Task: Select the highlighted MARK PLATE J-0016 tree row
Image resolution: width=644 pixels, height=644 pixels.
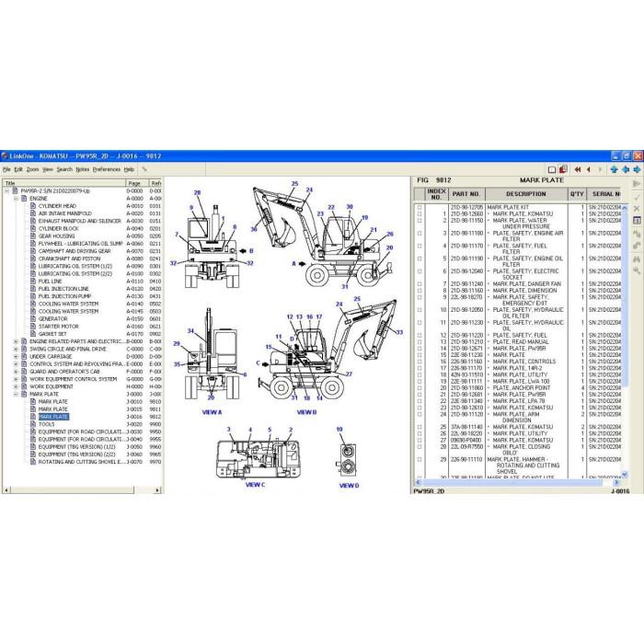Action: coord(53,417)
